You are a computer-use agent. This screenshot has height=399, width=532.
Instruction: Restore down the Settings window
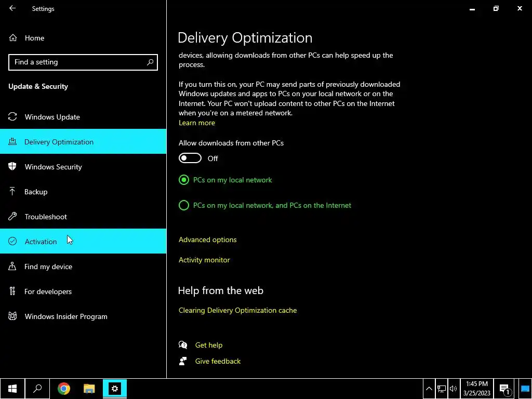496,8
